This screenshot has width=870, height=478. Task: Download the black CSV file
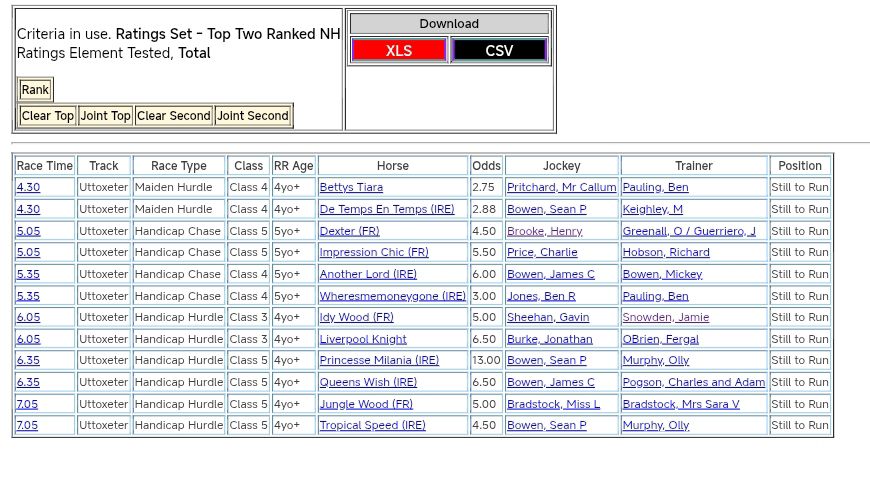tap(498, 50)
